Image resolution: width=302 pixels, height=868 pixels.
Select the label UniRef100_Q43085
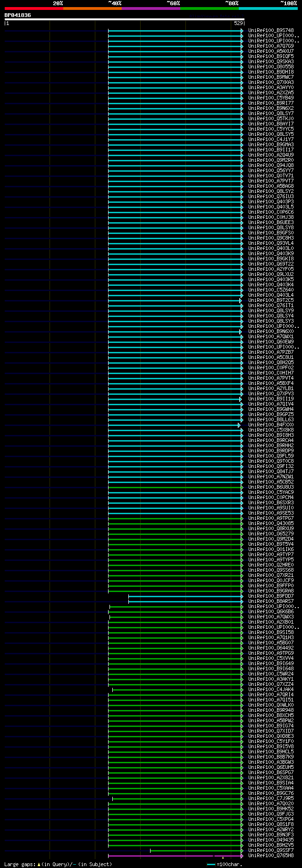[x=271, y=524]
